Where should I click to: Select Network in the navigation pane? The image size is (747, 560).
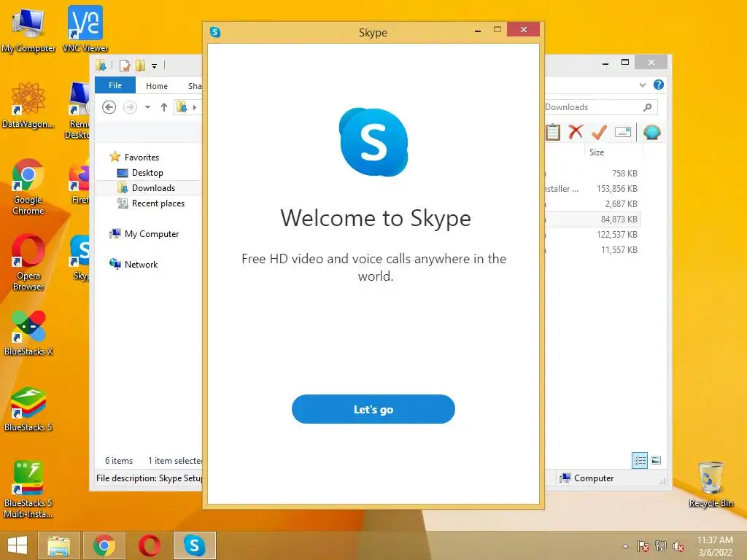141,264
